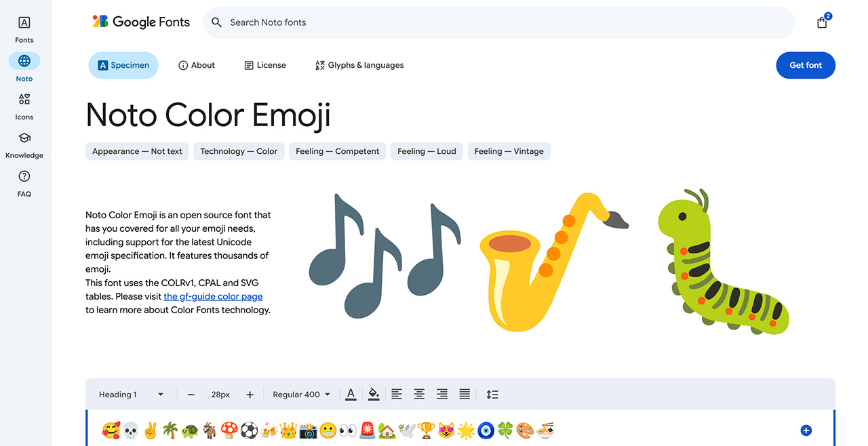Open the Icons section in sidebar

click(24, 106)
